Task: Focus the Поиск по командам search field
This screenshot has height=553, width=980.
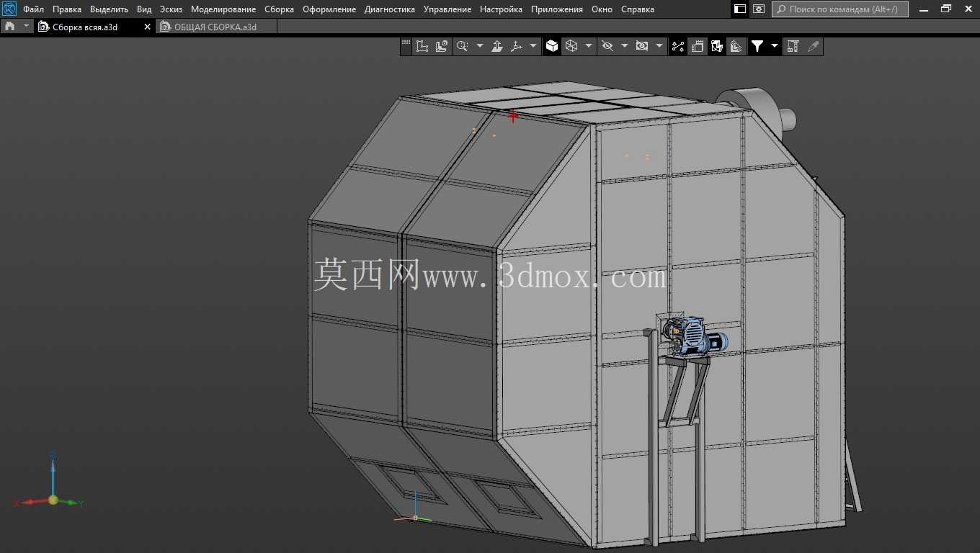Action: coord(840,9)
